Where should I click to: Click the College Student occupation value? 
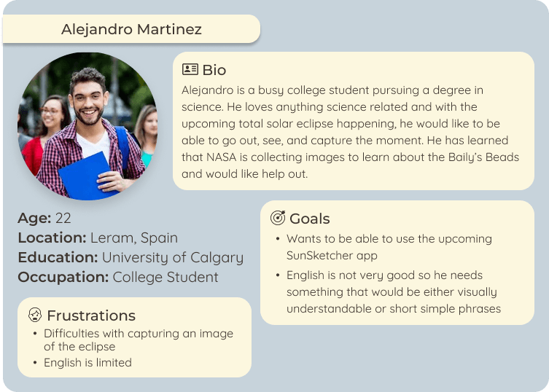click(x=166, y=277)
